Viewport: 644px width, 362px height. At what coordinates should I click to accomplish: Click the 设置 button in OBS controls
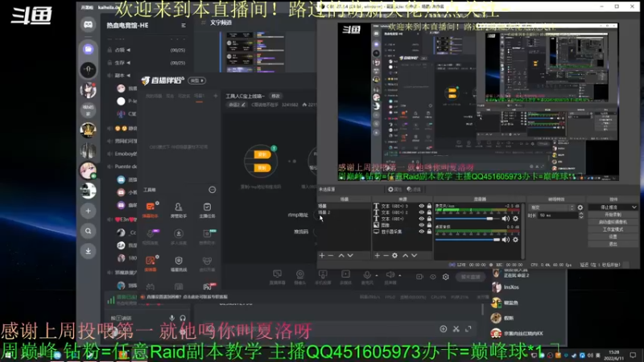(613, 237)
